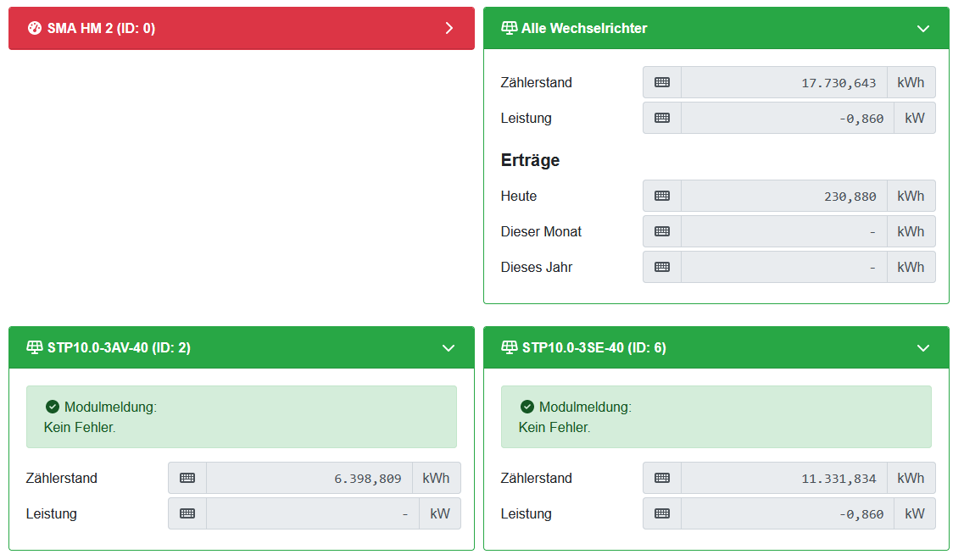Image resolution: width=964 pixels, height=560 pixels.
Task: Collapse the STP10.0-3AV-40 panel chevron
Action: tap(449, 347)
